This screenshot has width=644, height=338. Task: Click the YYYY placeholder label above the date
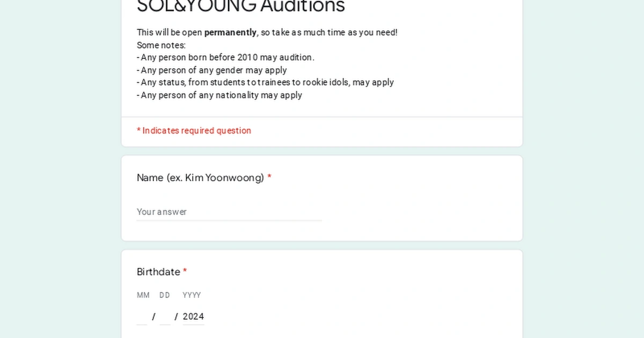(192, 295)
